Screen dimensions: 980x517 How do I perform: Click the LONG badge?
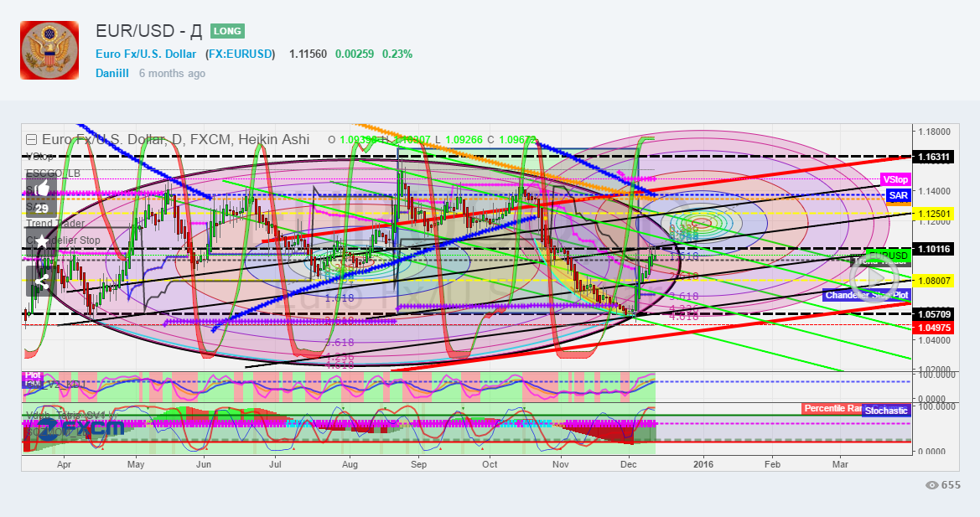pyautogui.click(x=227, y=31)
